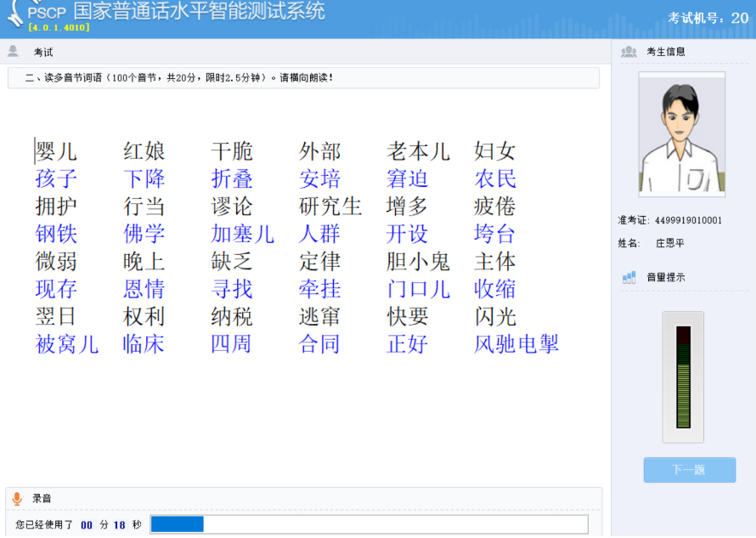The image size is (756, 538).
Task: Click the blue word 被窝儿
Action: pyautogui.click(x=66, y=344)
